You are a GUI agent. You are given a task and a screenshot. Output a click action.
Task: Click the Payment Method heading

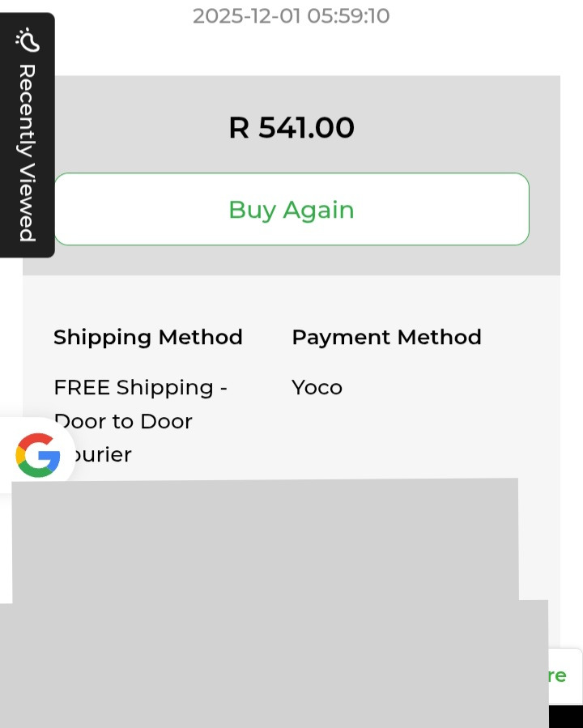386,337
